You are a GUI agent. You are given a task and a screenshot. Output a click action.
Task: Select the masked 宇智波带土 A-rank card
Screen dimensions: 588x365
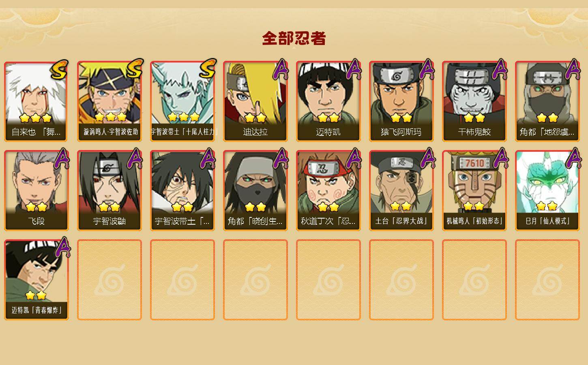(182, 191)
